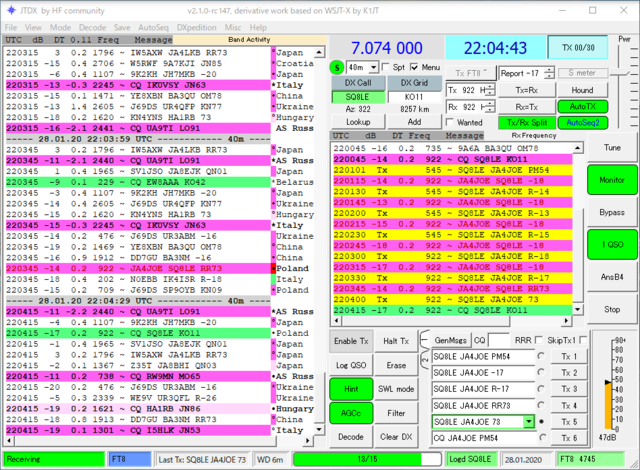640x470 pixels.
Task: Click the Filter button
Action: [x=396, y=413]
